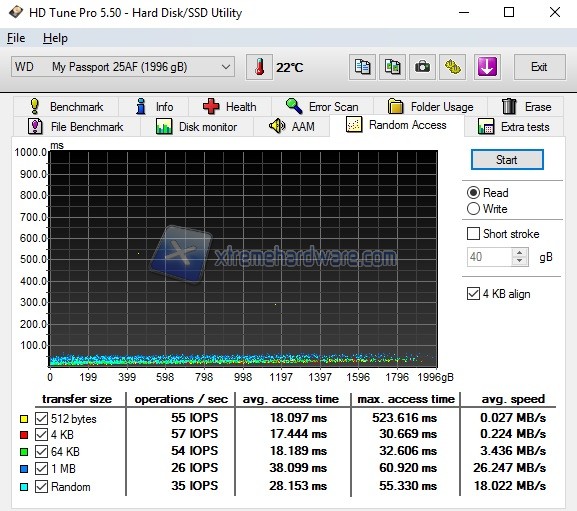Open the File menu
The image size is (577, 511).
(x=16, y=38)
